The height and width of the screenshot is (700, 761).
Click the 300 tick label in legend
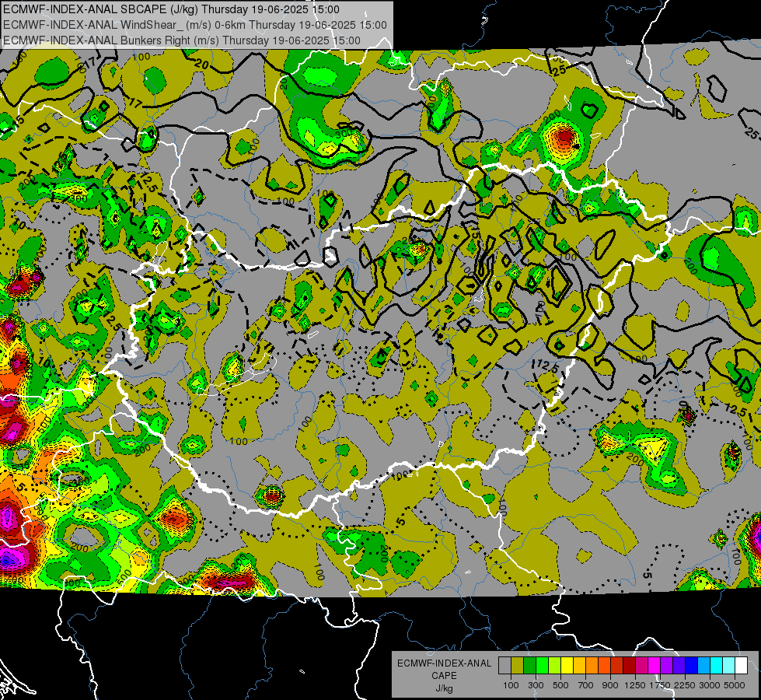click(536, 685)
